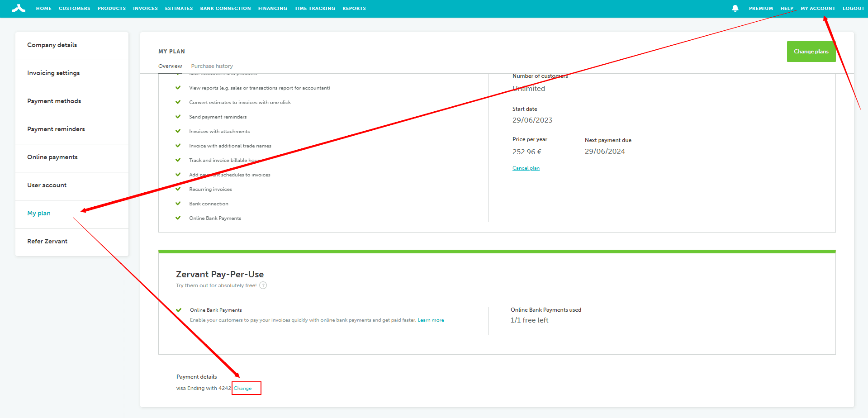Screen dimensions: 868x418
Task: Go to Home in top navigation
Action: 44,8
